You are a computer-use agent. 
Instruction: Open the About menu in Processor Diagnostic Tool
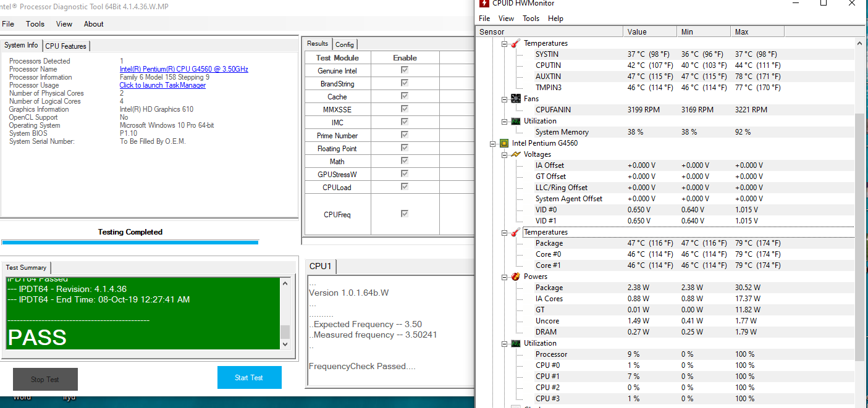pyautogui.click(x=94, y=24)
